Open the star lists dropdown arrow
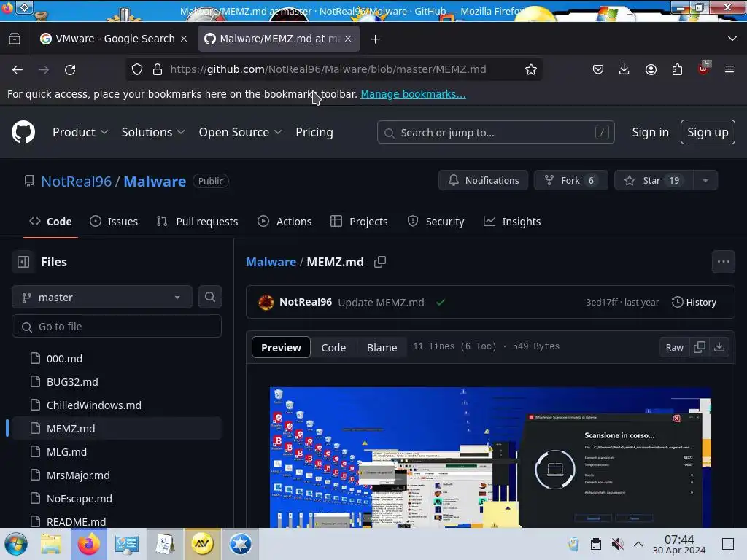This screenshot has height=560, width=747. (x=705, y=181)
